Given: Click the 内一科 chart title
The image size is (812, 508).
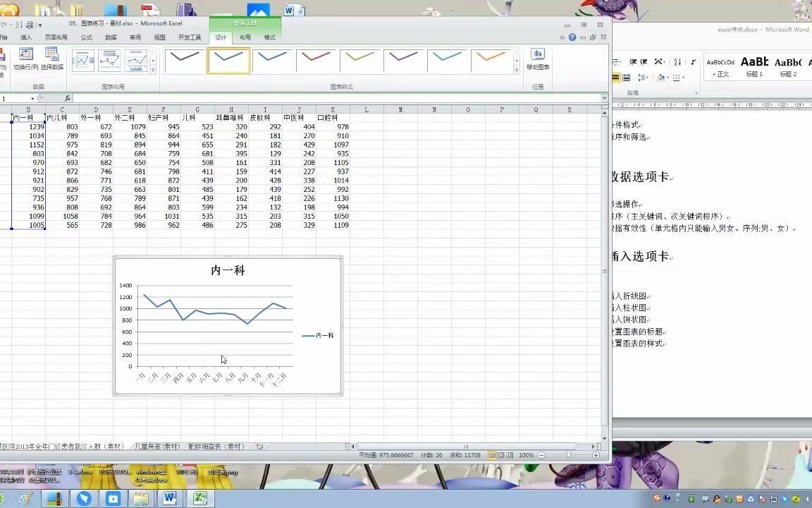Looking at the screenshot, I should (228, 270).
